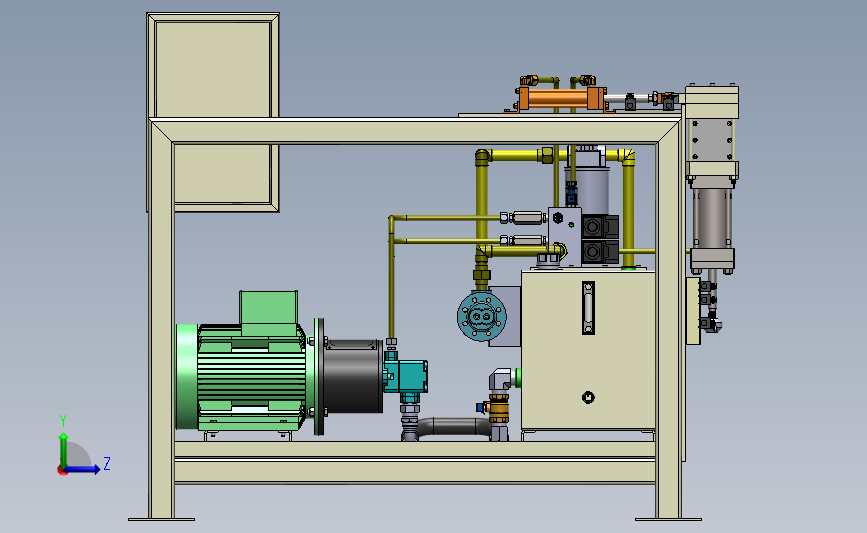Click the right frame leg foot plate
The image size is (867, 533).
[668, 520]
